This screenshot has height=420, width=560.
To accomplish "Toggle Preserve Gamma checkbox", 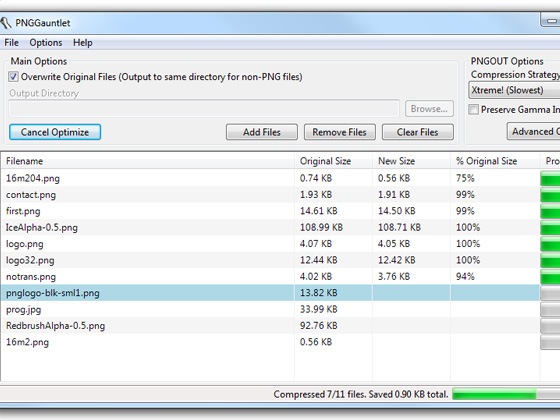I will 474,109.
